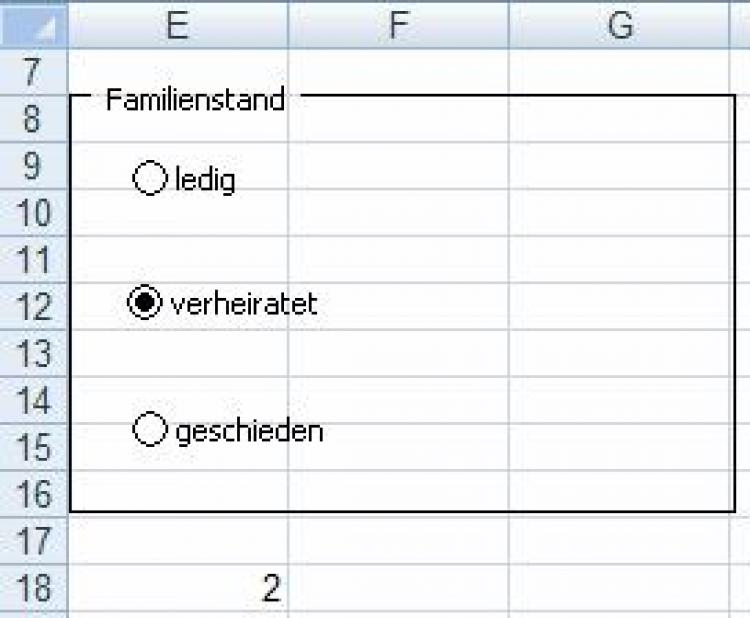This screenshot has height=618, width=750.
Task: Click empty cell F18
Action: pyautogui.click(x=398, y=588)
